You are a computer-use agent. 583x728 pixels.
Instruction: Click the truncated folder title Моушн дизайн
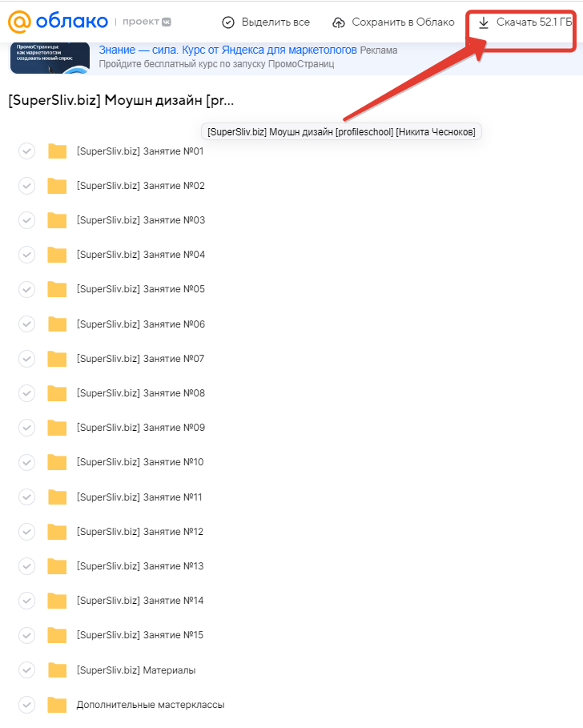(121, 100)
